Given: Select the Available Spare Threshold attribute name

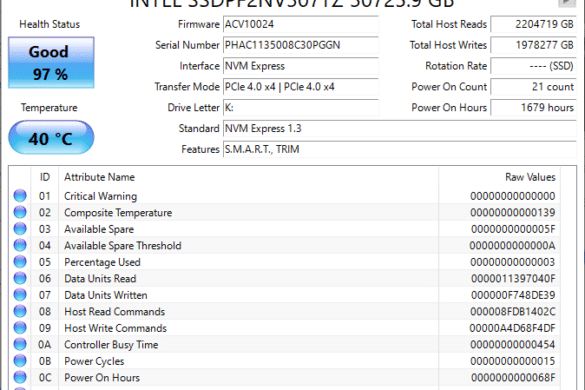Looking at the screenshot, I should coord(123,246).
